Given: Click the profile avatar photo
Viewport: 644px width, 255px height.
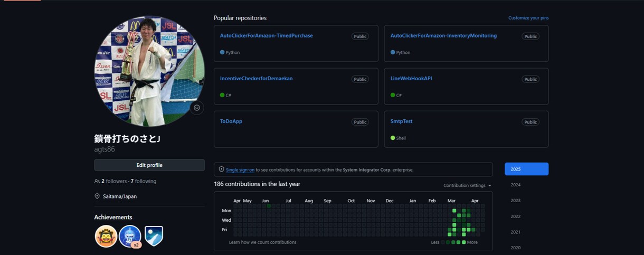Looking at the screenshot, I should [x=149, y=71].
